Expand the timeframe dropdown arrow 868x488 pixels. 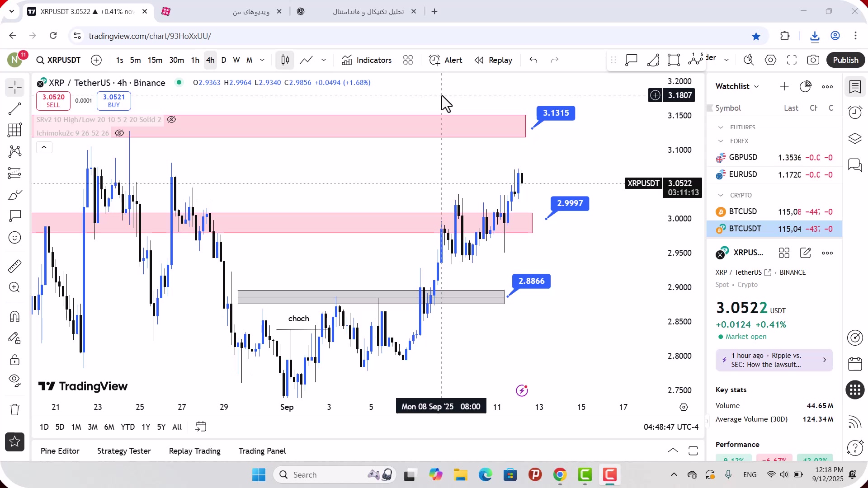tap(262, 60)
